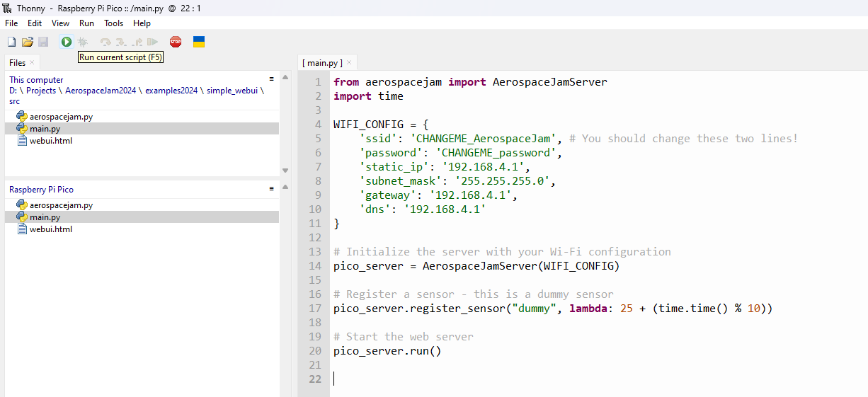868x397 pixels.
Task: Close the main.py editor tab
Action: tap(349, 63)
